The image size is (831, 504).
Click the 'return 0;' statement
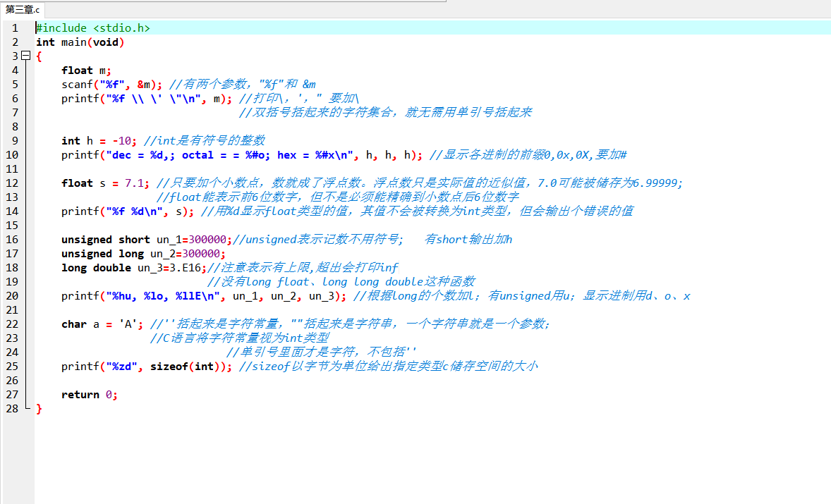[x=89, y=395]
